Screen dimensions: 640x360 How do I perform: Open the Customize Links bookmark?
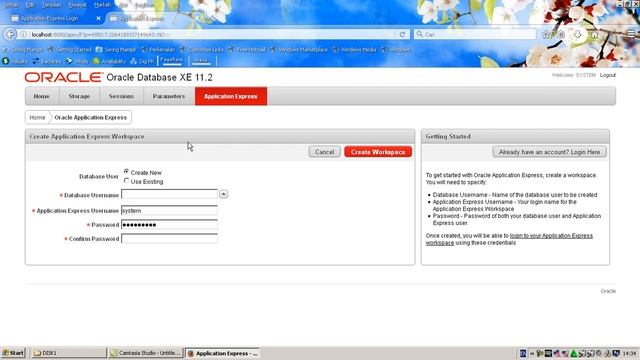202,50
